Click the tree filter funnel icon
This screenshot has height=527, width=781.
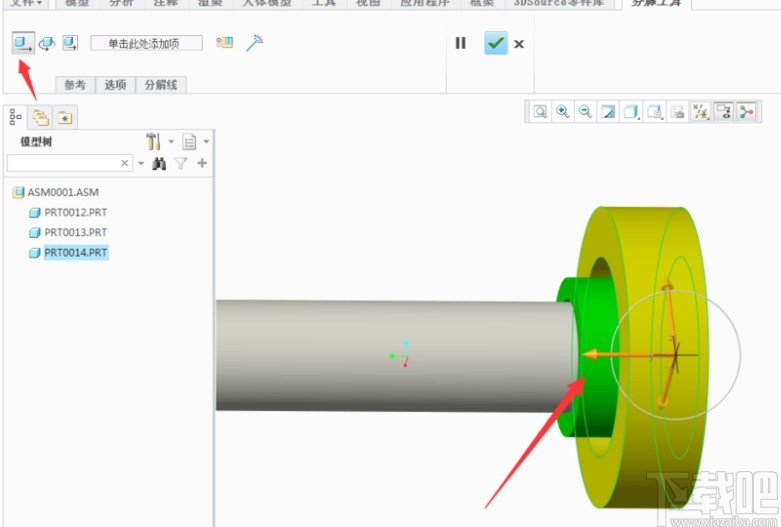181,163
